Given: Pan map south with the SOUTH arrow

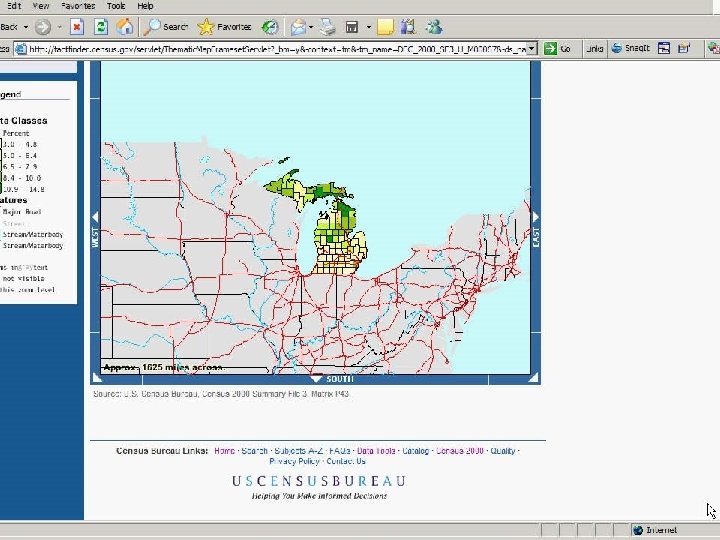Looking at the screenshot, I should [316, 379].
